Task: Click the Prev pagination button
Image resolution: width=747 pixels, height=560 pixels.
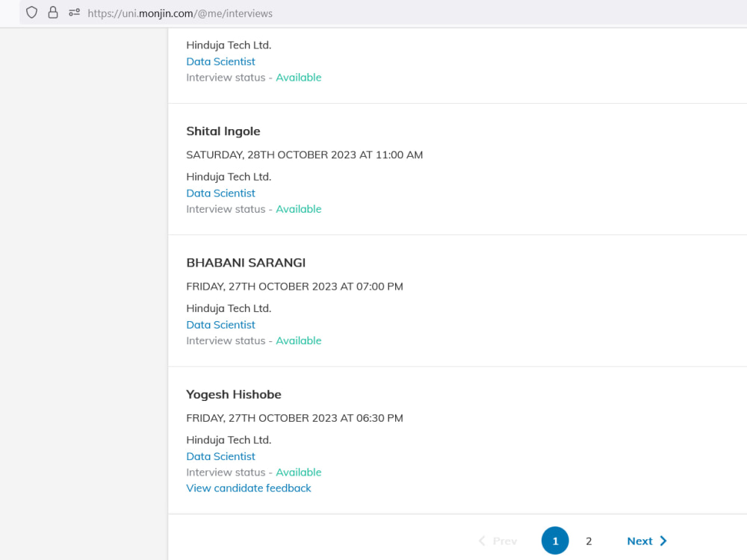Action: tap(498, 541)
